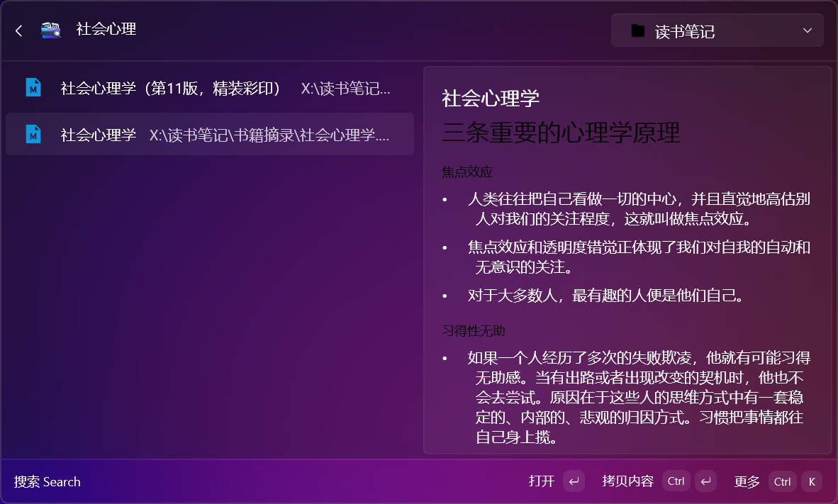
Task: Go back with the left arrow
Action: coord(19,30)
